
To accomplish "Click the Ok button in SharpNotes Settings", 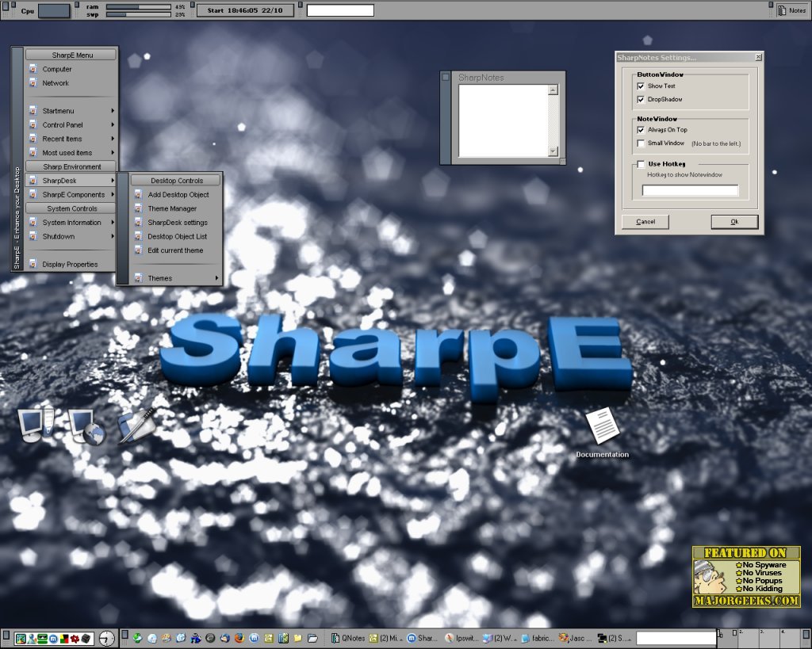I will [733, 222].
